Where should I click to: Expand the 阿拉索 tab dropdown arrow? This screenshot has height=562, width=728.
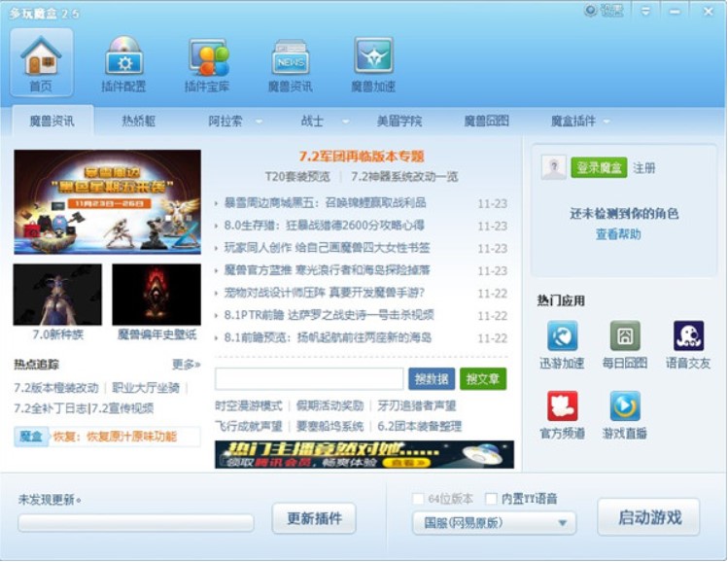tap(260, 122)
